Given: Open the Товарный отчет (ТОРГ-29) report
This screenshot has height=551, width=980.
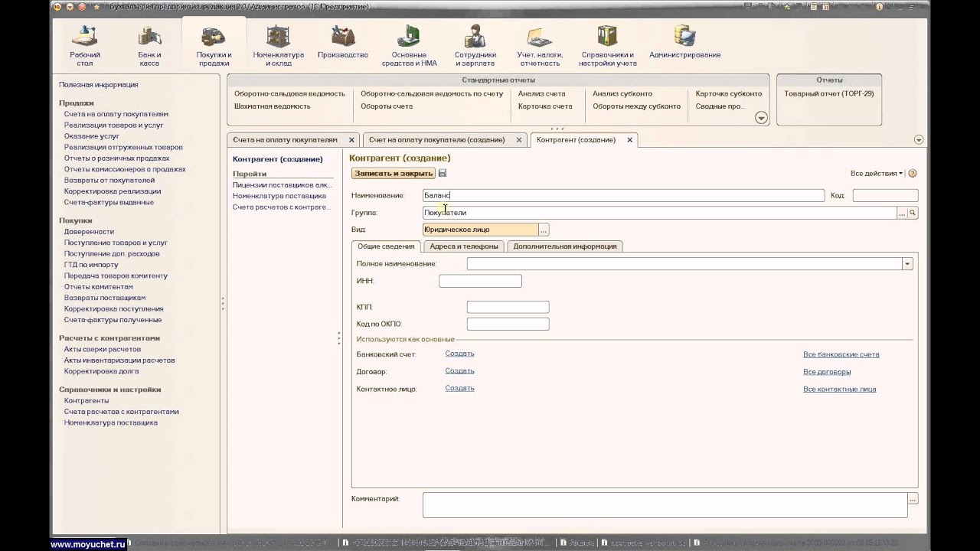Looking at the screenshot, I should (828, 93).
